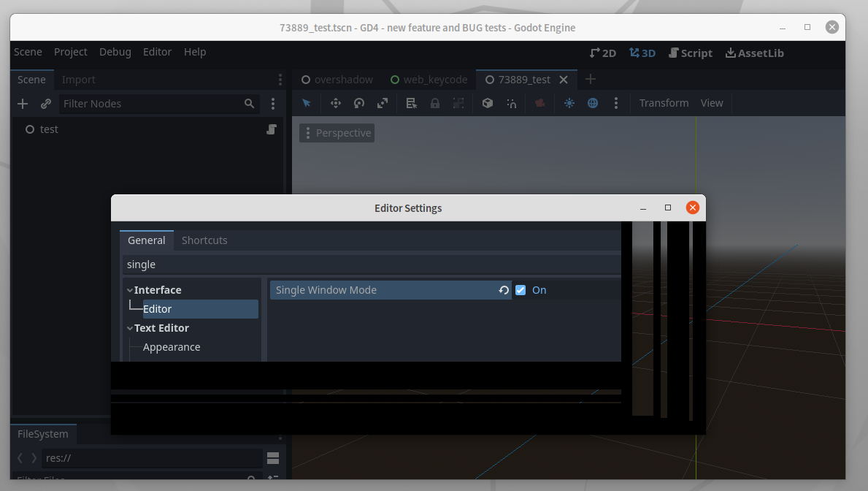This screenshot has width=868, height=491.
Task: Collapse the Interface section in Editor Settings
Action: (130, 289)
